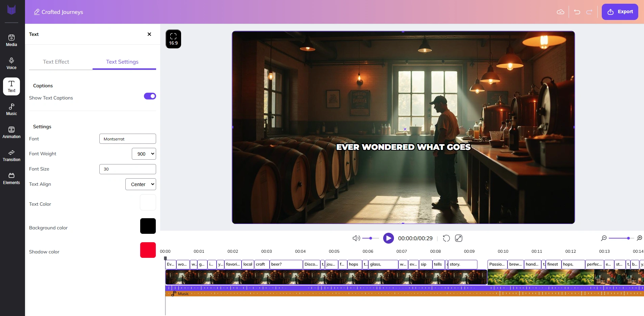The image size is (644, 316).
Task: Click the Font Montserrat field
Action: [x=128, y=139]
